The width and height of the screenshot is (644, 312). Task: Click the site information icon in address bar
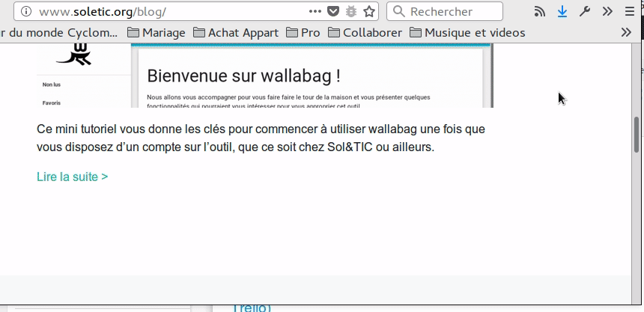26,11
